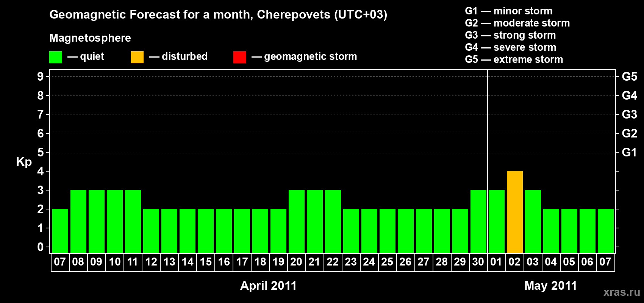Click the date label 23
The image size is (644, 303).
tap(351, 262)
